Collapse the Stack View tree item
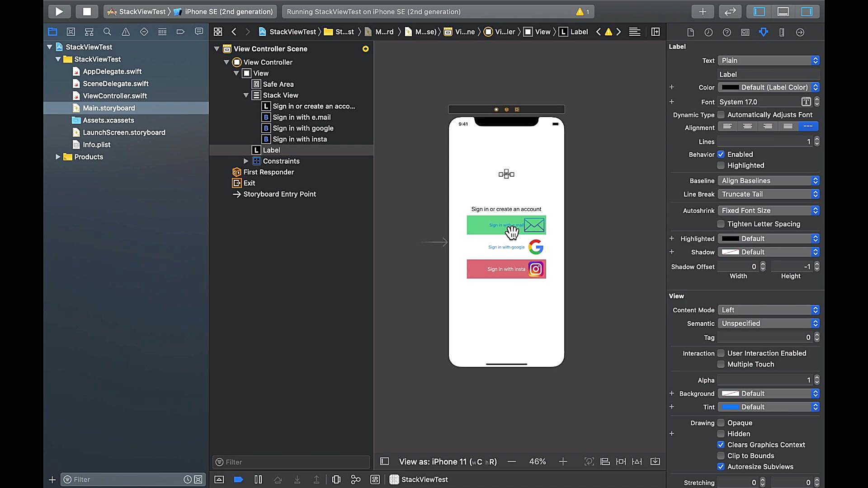Viewport: 868px width, 488px height. [246, 95]
